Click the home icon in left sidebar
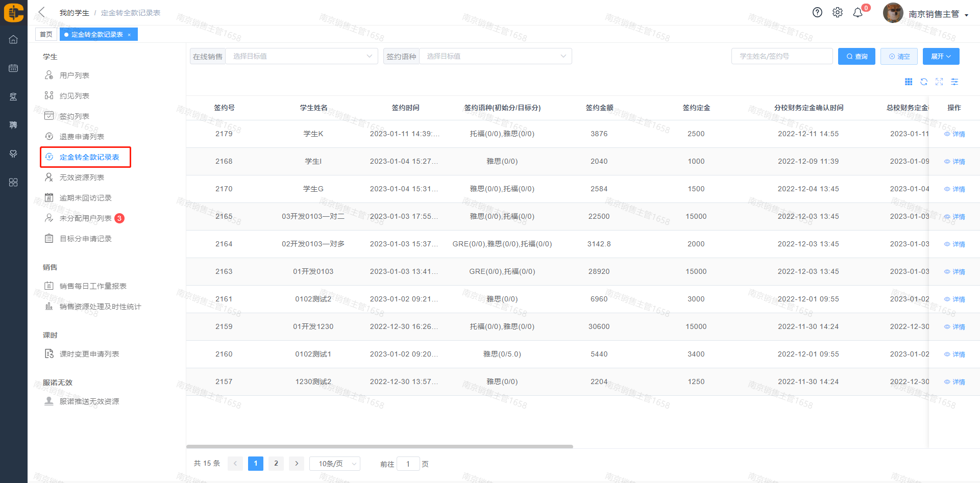 pyautogui.click(x=13, y=39)
